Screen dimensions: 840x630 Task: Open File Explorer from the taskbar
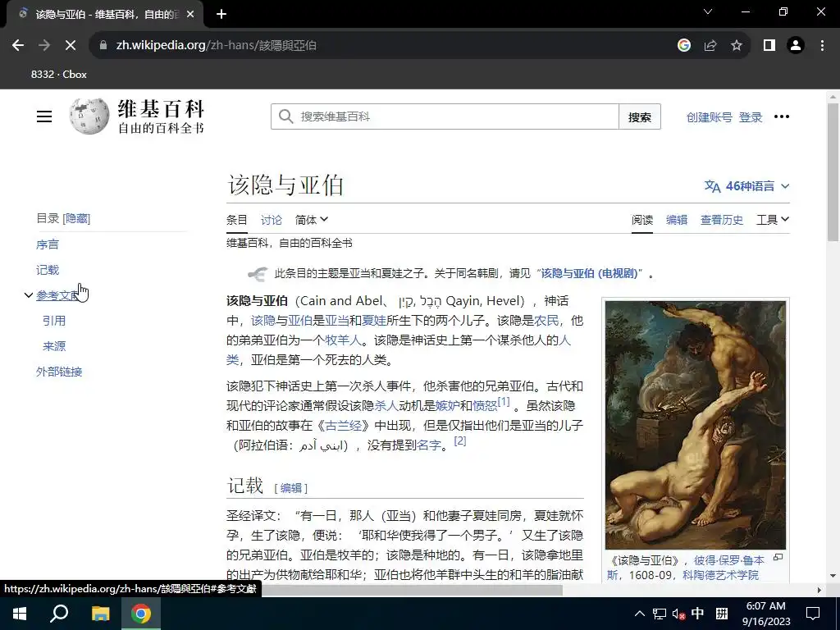100,614
